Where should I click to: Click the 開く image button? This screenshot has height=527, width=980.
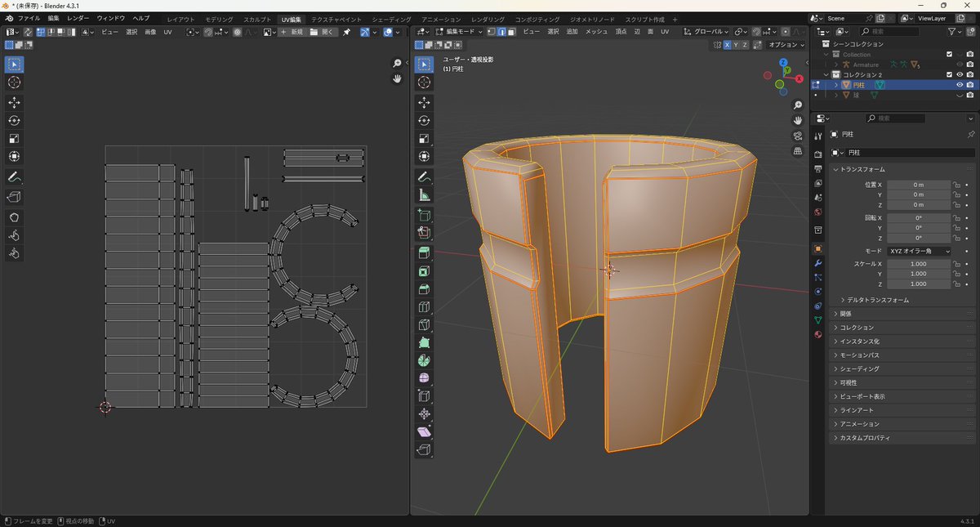323,32
